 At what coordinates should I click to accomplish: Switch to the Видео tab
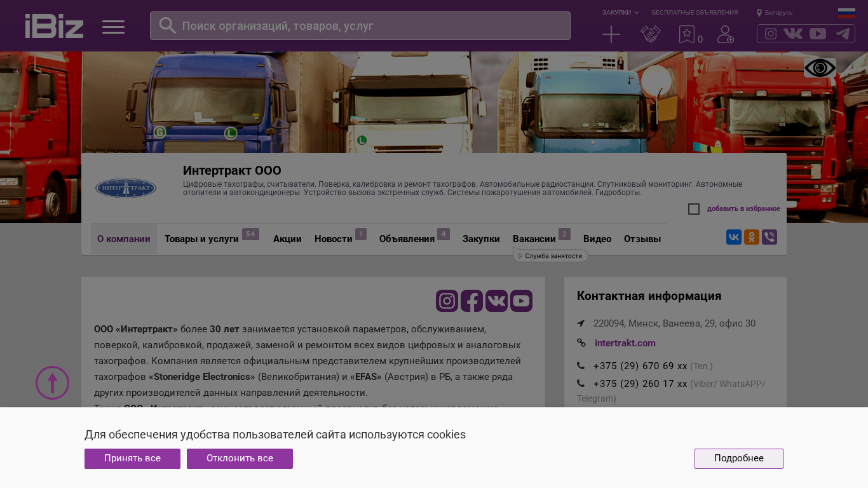click(597, 239)
